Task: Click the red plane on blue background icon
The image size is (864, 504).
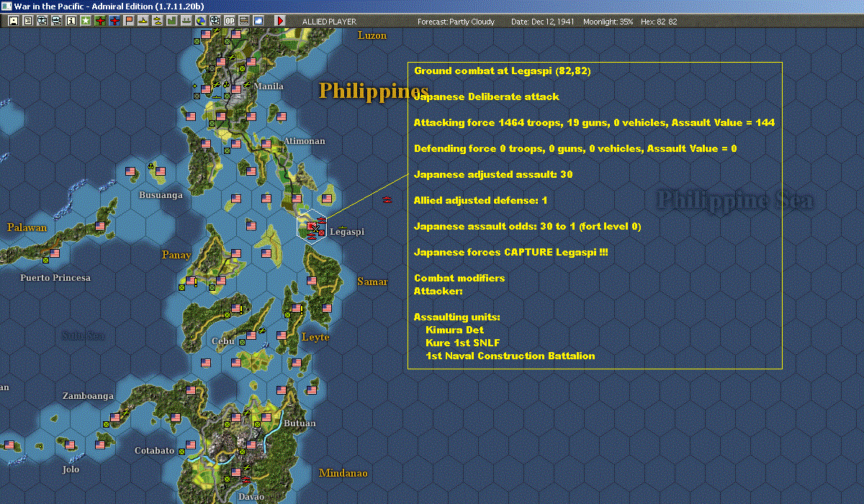Action: pos(114,22)
